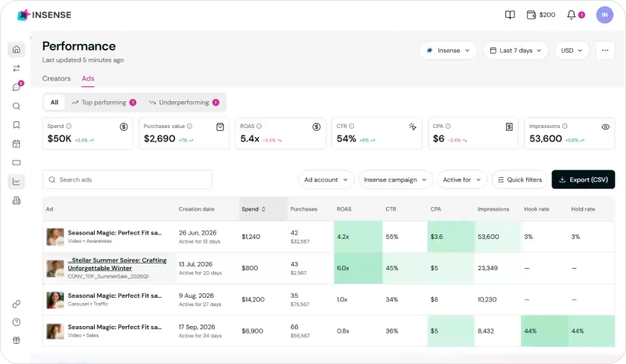Click the swap arrows sidebar icon
This screenshot has width=626, height=364.
(16, 68)
